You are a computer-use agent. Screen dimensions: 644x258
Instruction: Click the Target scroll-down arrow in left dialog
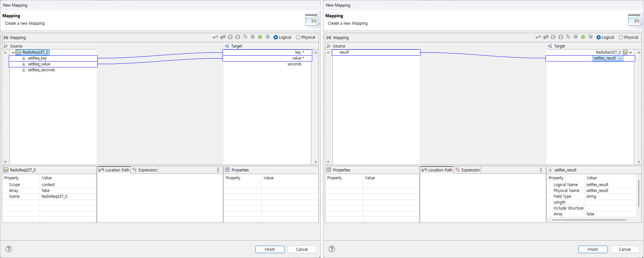pyautogui.click(x=316, y=162)
